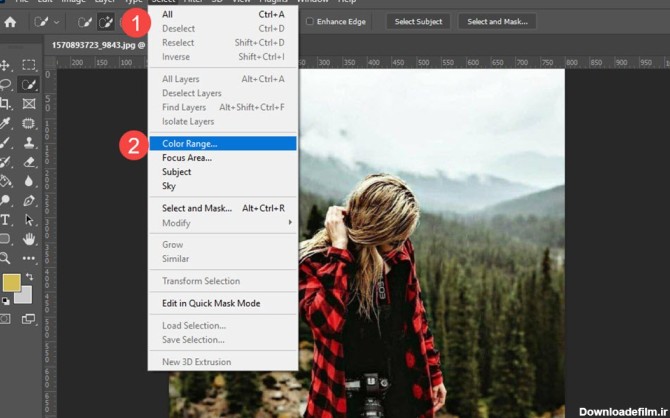Choose New Selection mode brush icon

pos(85,21)
